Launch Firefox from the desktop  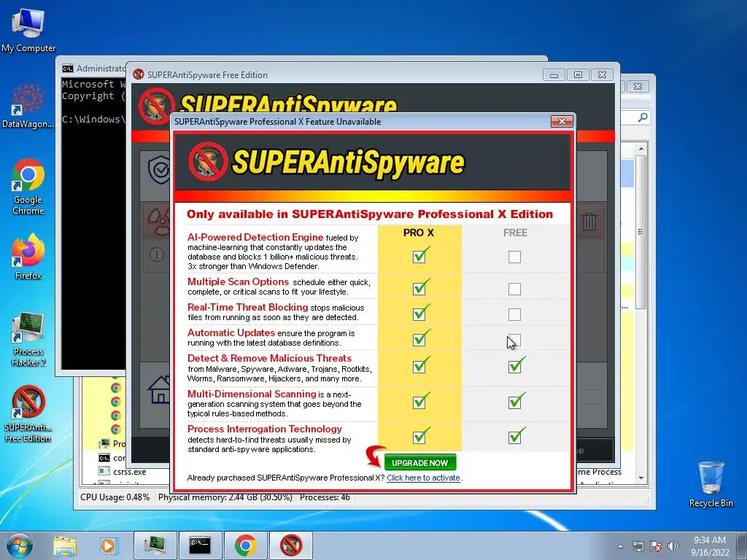pyautogui.click(x=28, y=257)
